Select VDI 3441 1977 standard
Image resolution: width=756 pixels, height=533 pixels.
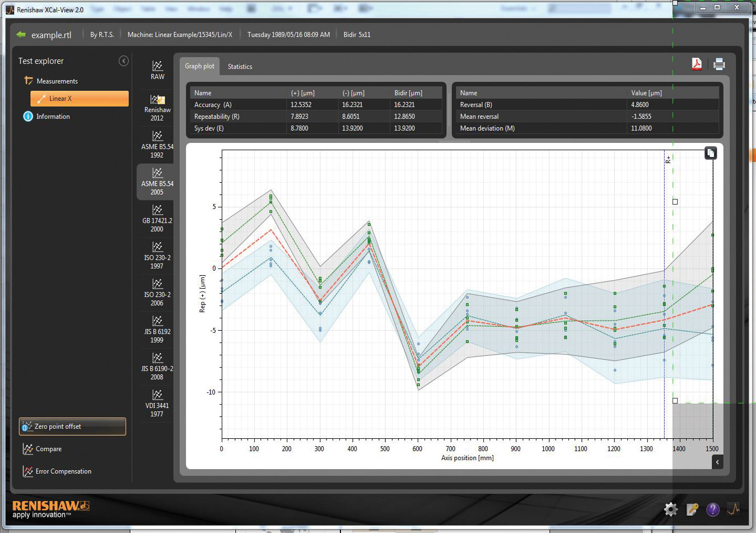coord(157,404)
